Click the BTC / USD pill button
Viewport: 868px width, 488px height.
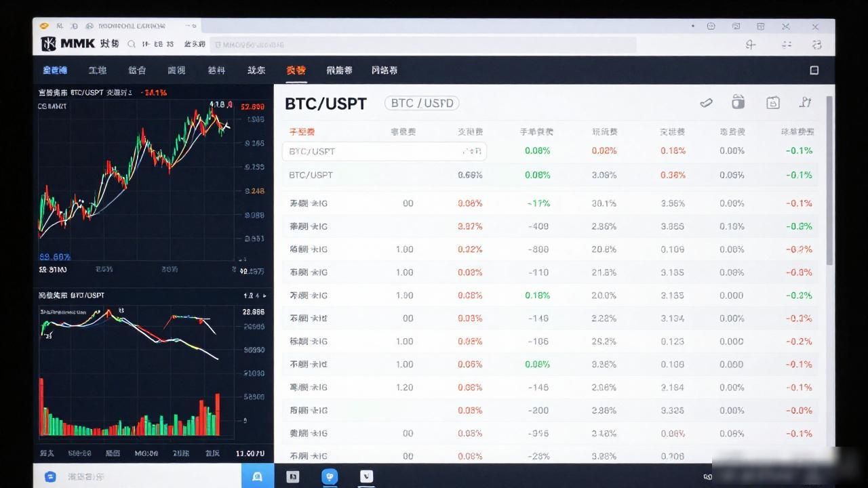[422, 103]
